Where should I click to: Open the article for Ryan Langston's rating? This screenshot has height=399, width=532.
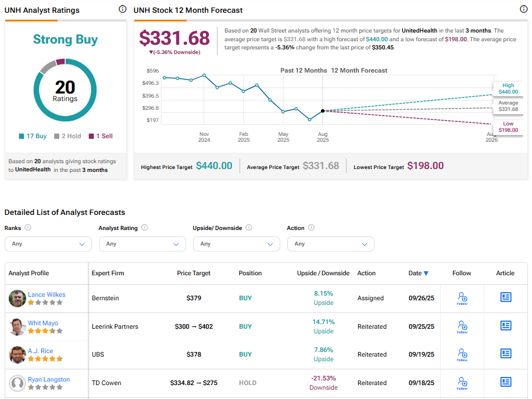click(x=505, y=382)
